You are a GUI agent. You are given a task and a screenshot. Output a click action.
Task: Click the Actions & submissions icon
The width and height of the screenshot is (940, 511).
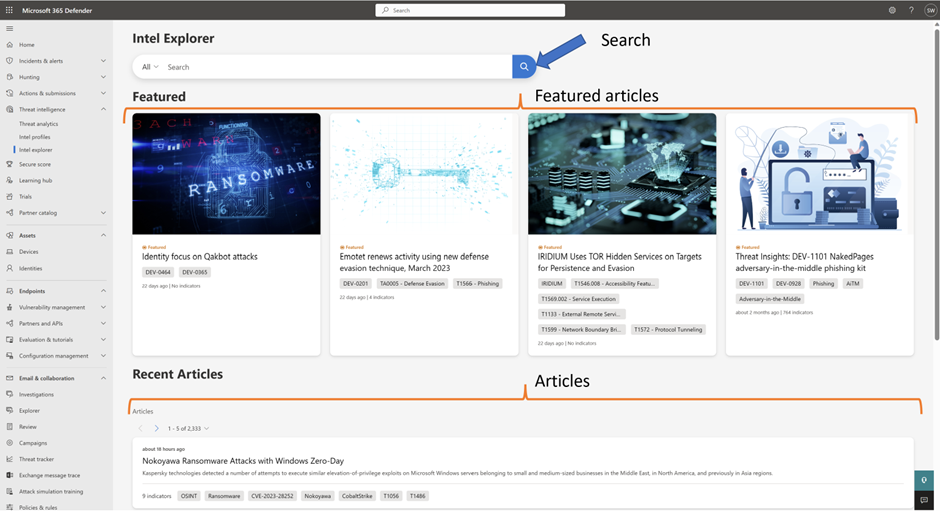coord(10,94)
